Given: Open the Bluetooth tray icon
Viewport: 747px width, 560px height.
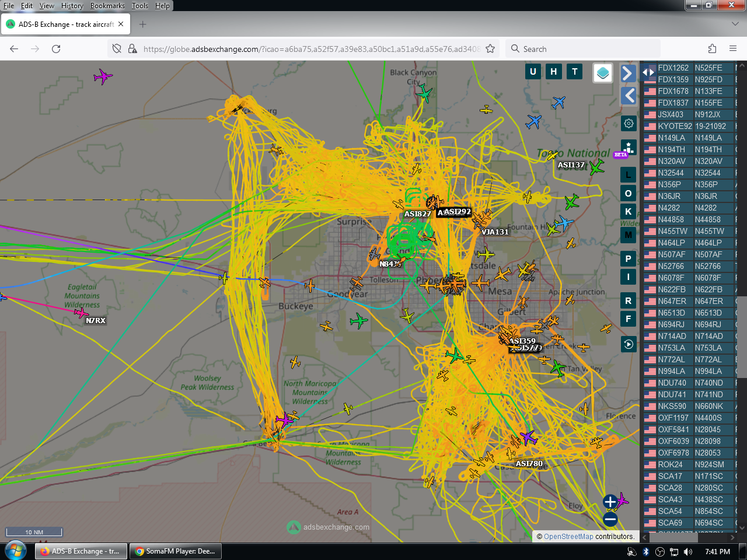Looking at the screenshot, I should tap(646, 551).
